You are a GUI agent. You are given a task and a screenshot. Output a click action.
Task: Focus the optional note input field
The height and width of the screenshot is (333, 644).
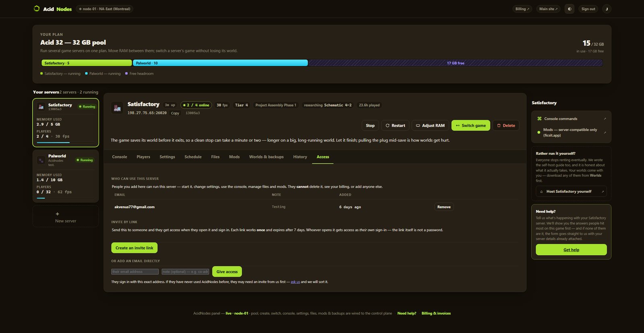pos(186,272)
